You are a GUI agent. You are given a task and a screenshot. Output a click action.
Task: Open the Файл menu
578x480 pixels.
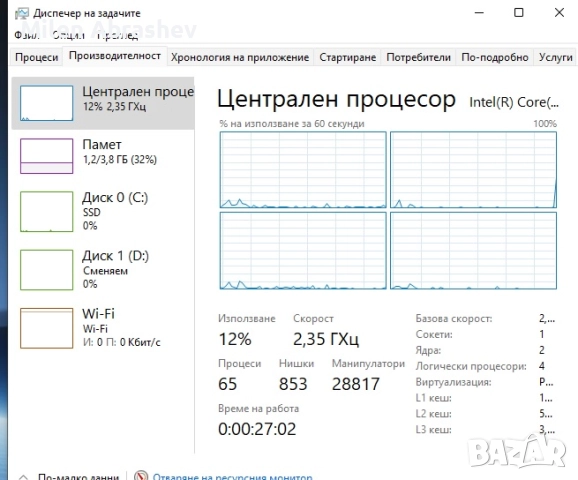click(x=27, y=35)
